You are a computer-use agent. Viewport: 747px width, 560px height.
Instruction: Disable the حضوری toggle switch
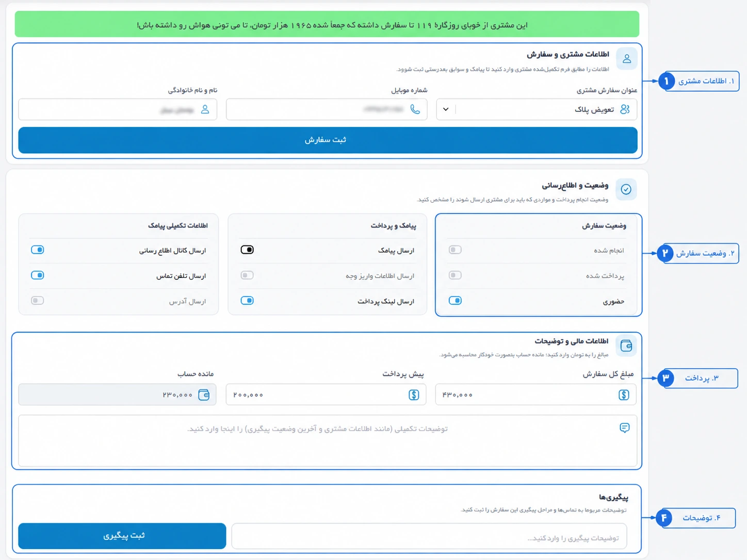[x=455, y=300]
